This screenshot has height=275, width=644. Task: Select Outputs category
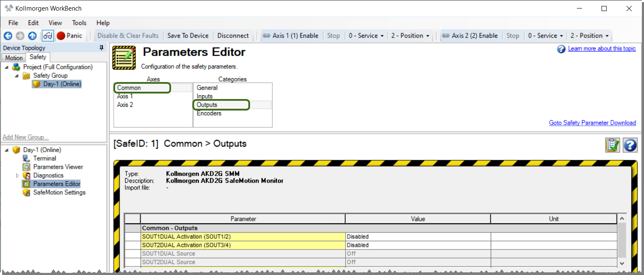pyautogui.click(x=233, y=105)
